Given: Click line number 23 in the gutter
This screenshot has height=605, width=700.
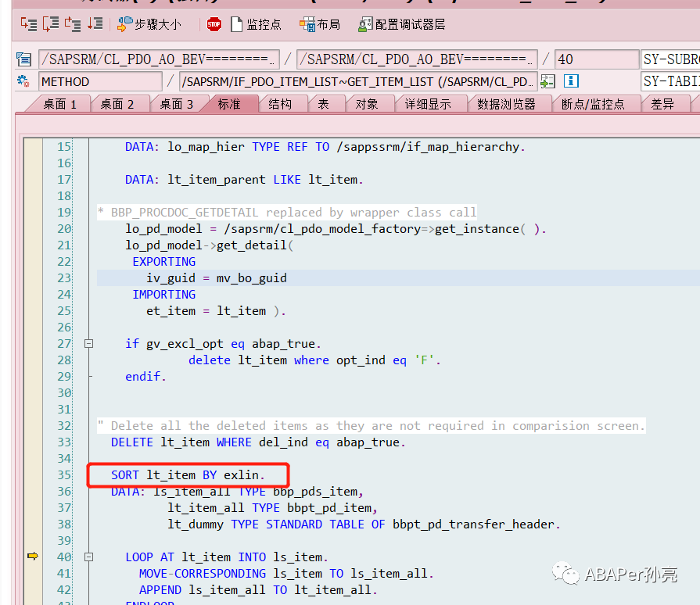Looking at the screenshot, I should [64, 278].
